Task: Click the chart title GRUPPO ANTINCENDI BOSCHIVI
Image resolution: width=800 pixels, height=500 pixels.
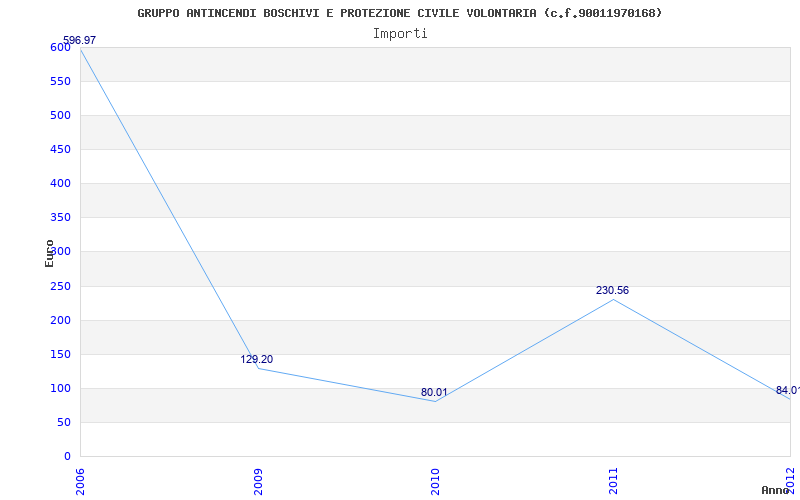Action: click(399, 13)
